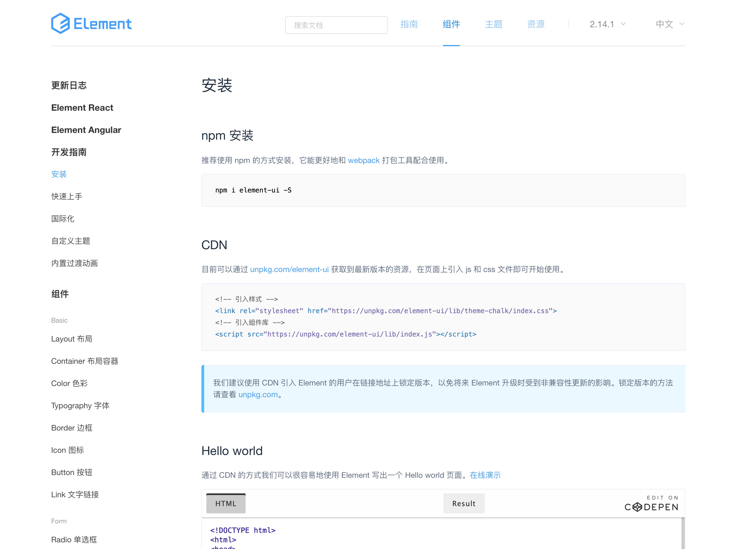Open the unpkg.com/element-ui link

click(x=289, y=269)
